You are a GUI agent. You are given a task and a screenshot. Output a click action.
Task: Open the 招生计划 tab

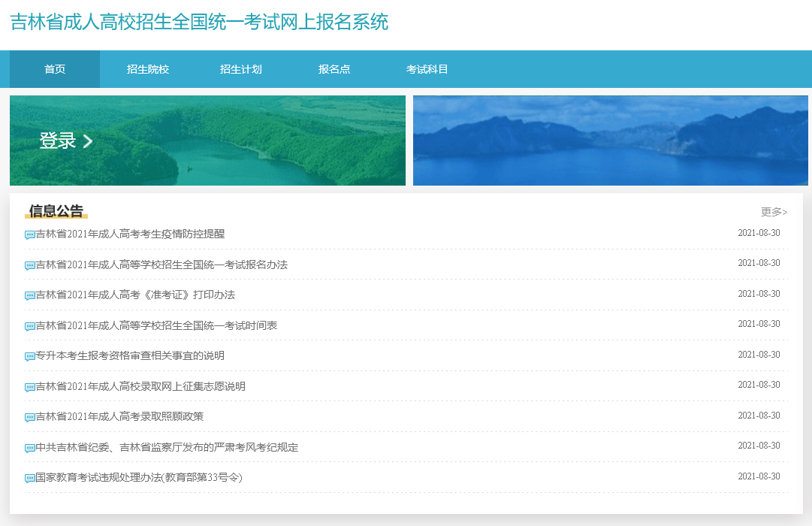[x=240, y=69]
